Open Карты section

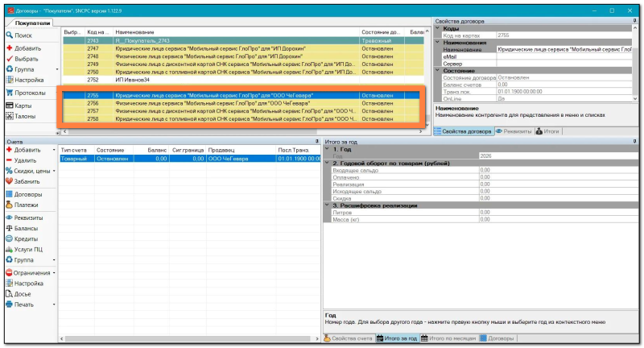[x=19, y=106]
